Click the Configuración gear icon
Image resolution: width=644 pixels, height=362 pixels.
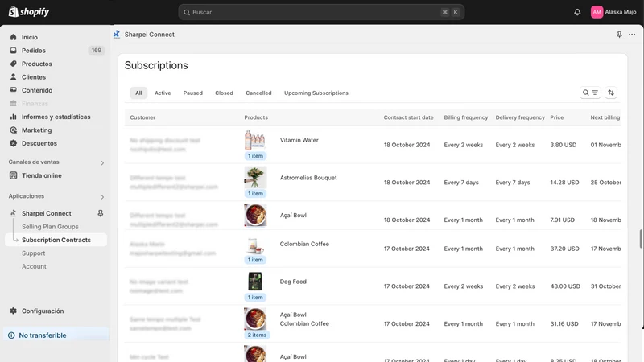[13, 311]
